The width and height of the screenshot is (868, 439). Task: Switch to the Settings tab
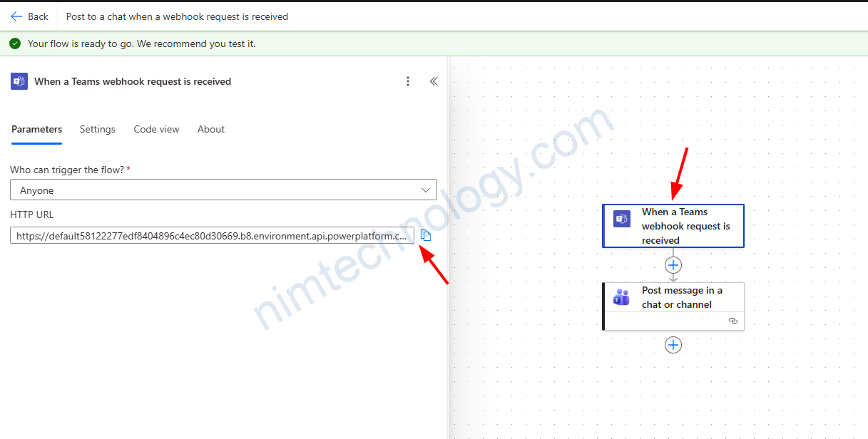coord(98,129)
